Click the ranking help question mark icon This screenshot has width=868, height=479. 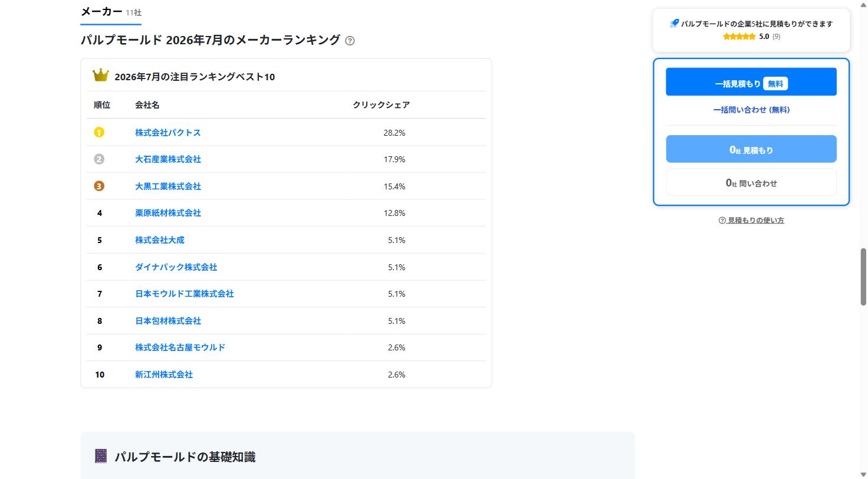coord(350,41)
